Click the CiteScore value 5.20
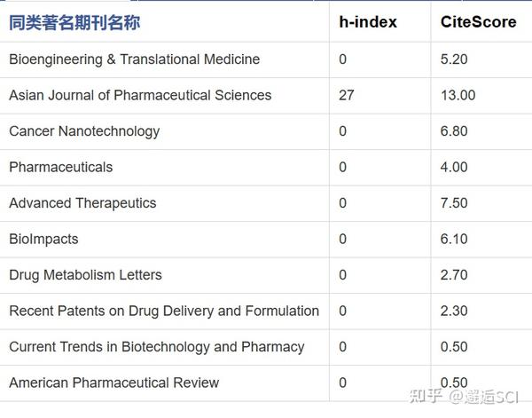The image size is (532, 418). pyautogui.click(x=454, y=59)
